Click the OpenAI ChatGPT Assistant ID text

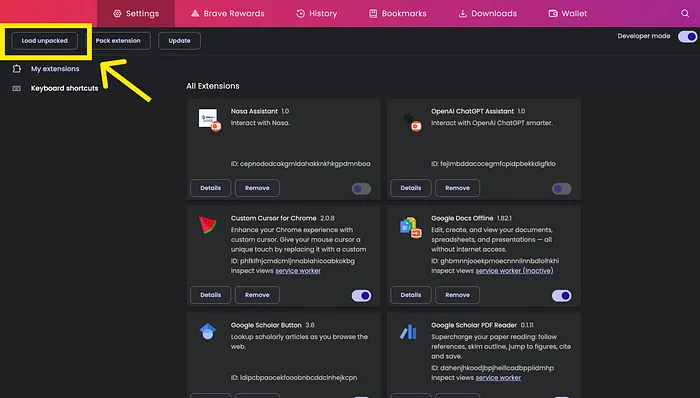(493, 164)
